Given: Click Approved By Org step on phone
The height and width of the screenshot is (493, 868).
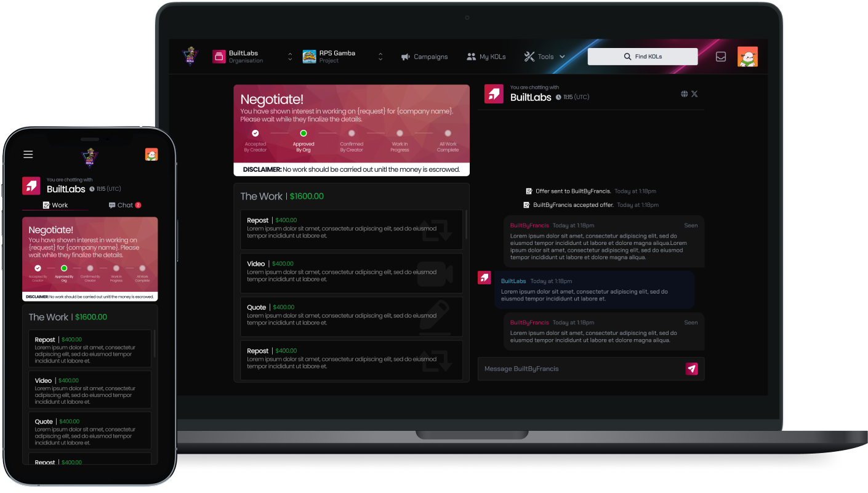Looking at the screenshot, I should tap(64, 274).
